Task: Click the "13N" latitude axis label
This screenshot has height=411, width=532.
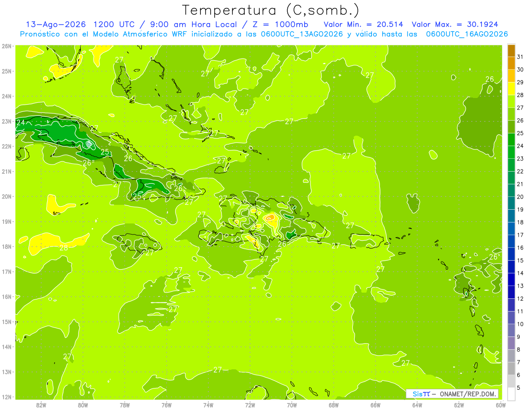Action: click(6, 372)
